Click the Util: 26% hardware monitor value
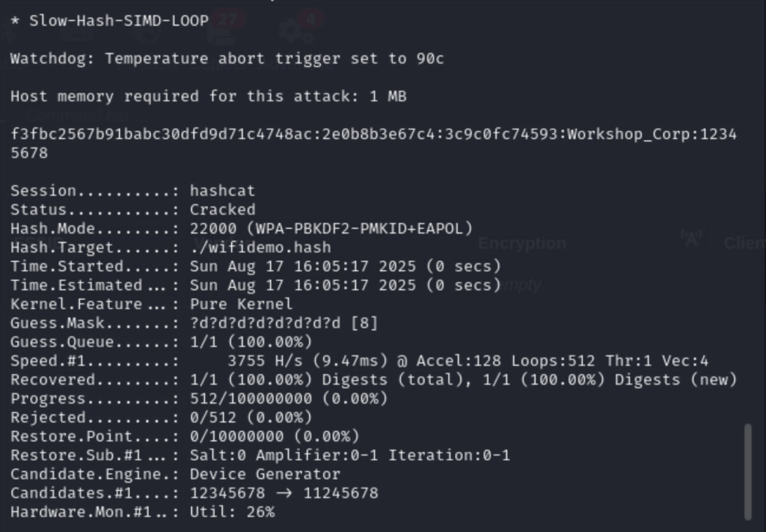766x532 pixels. click(232, 512)
